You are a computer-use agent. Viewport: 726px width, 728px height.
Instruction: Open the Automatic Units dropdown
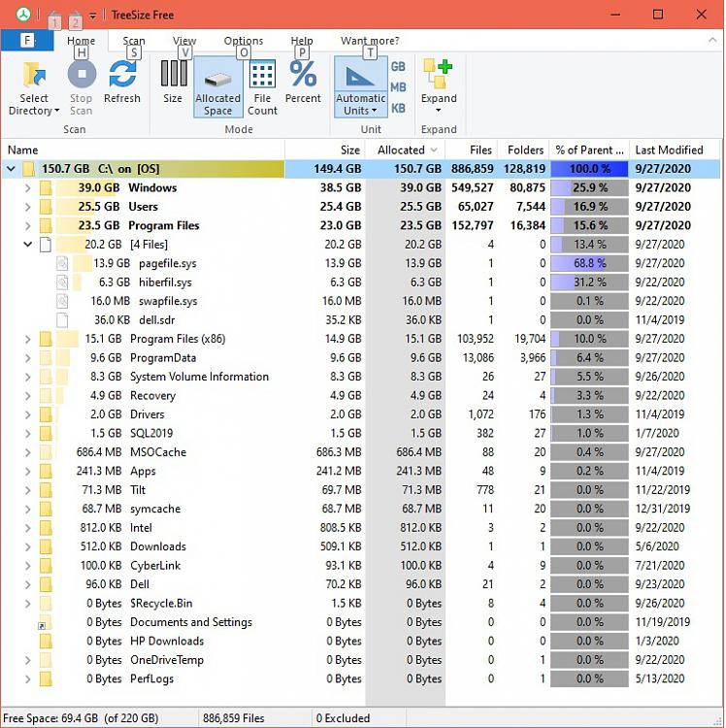(361, 104)
